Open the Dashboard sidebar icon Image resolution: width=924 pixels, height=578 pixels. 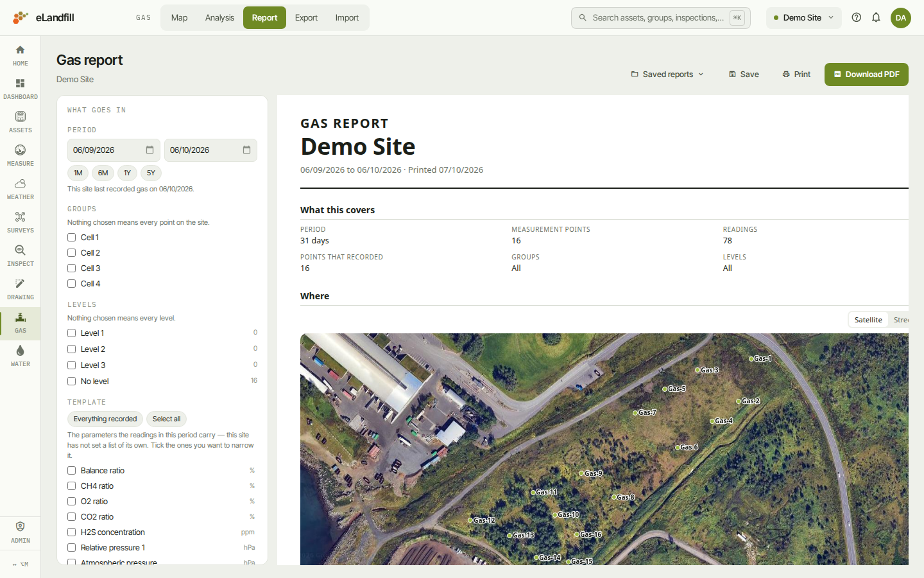pos(20,89)
